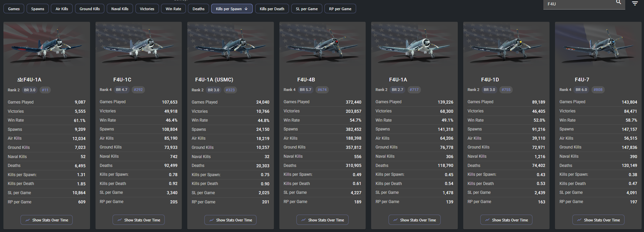
Task: Sort by Deaths
Action: [199, 9]
